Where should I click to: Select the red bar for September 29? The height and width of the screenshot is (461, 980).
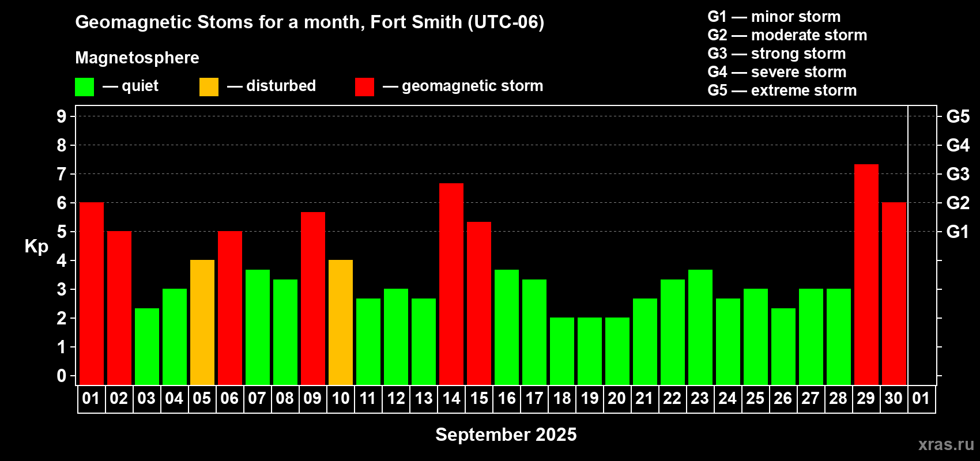click(866, 274)
